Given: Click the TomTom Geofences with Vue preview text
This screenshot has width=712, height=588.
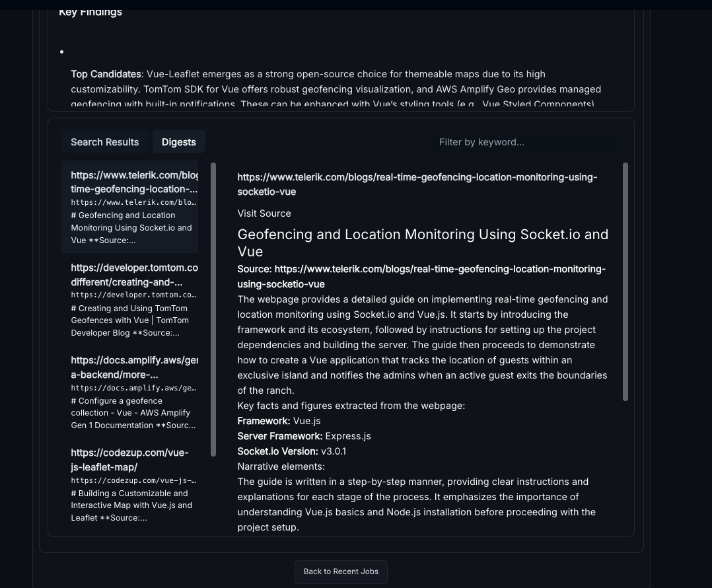Looking at the screenshot, I should pyautogui.click(x=130, y=320).
